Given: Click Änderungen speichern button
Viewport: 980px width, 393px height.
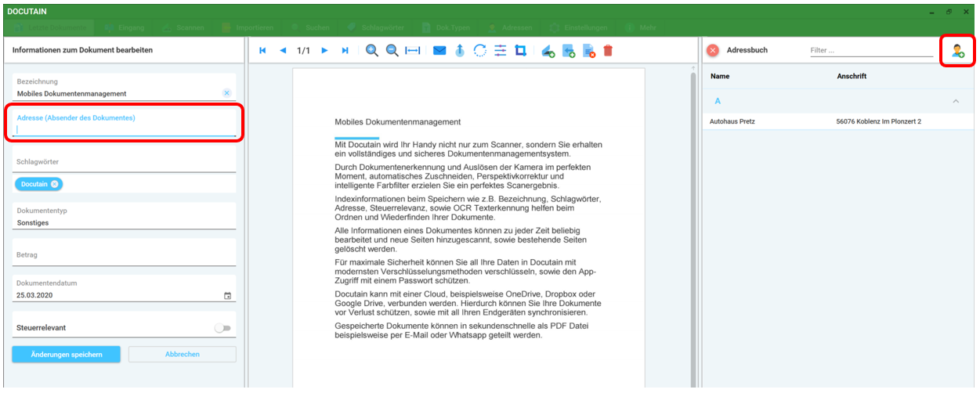Looking at the screenshot, I should (67, 355).
